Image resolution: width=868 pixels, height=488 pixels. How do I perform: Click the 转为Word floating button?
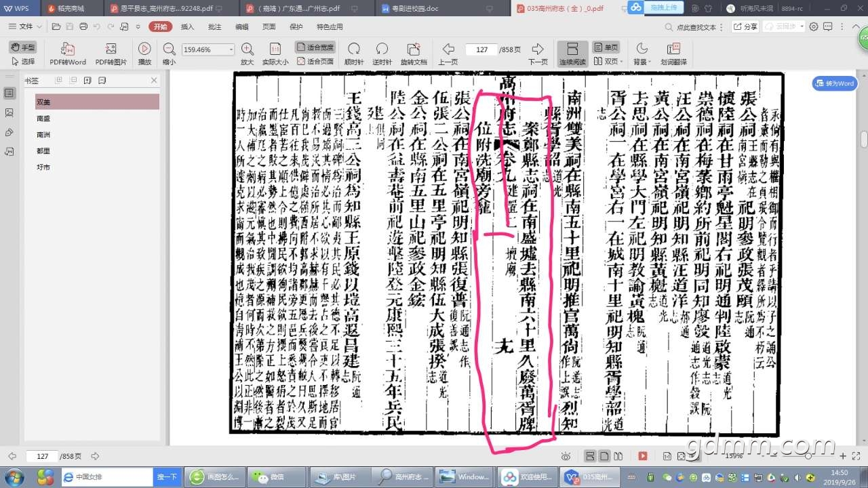tap(834, 83)
